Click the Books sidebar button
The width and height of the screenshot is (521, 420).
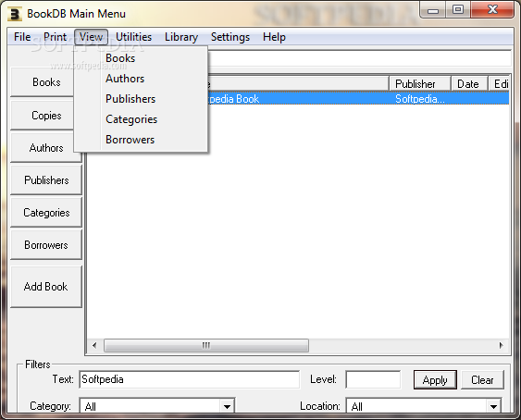point(43,82)
